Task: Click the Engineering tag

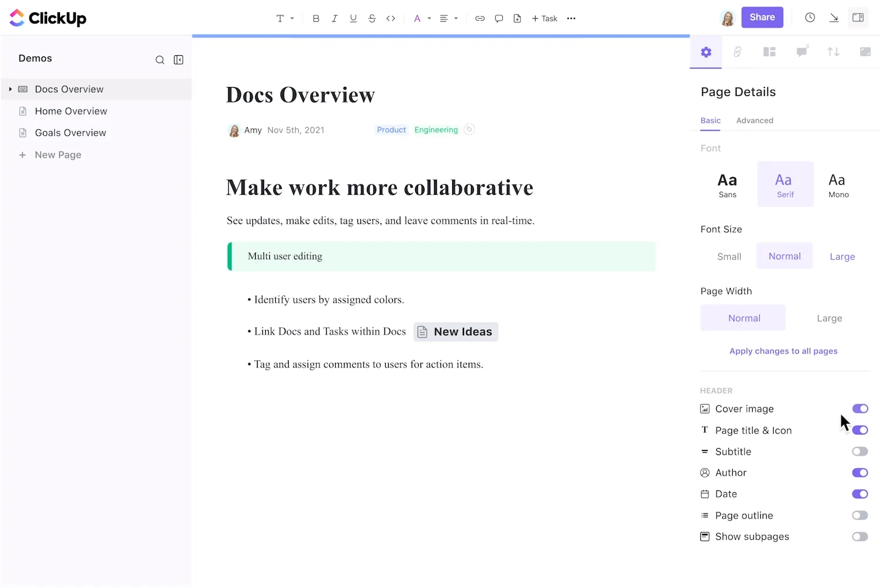Action: click(436, 130)
